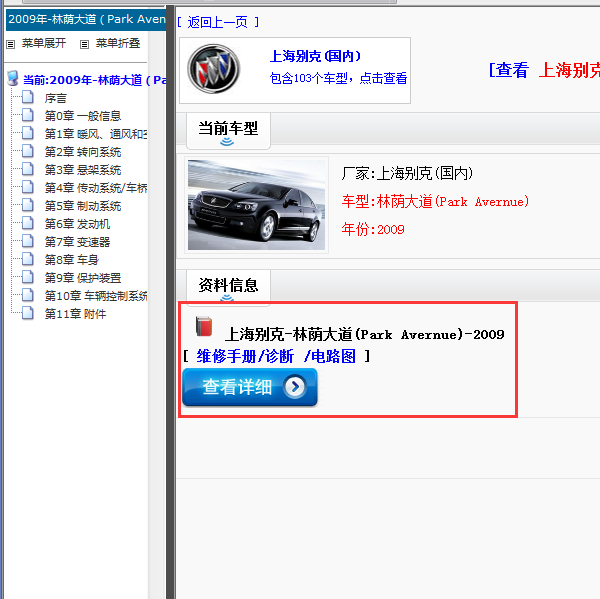Open chapter 第4章 传动系统/车桥
600x599 pixels.
(x=96, y=188)
